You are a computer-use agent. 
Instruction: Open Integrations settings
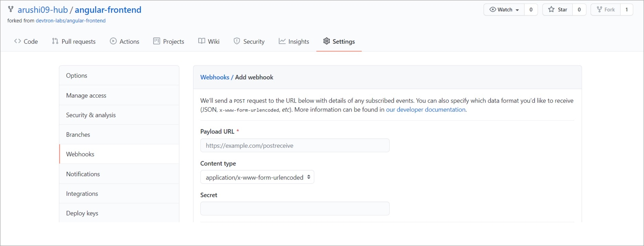tap(119, 194)
